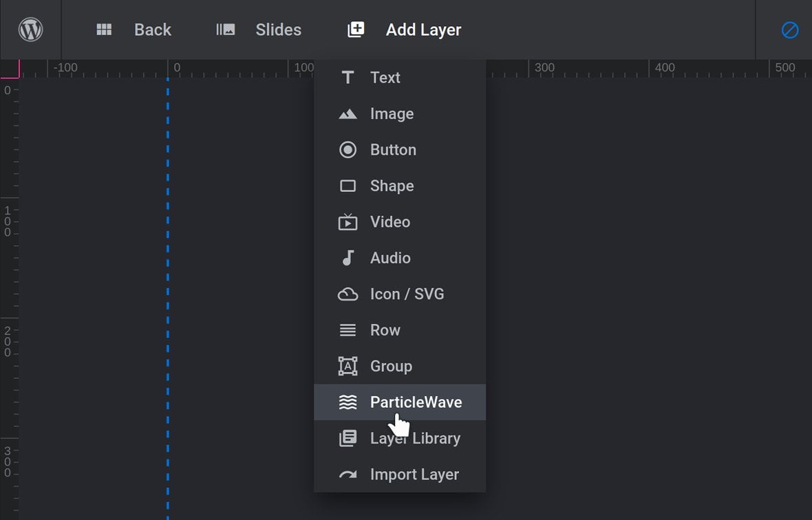
Task: Click the Slides gallery icon
Action: pyautogui.click(x=225, y=30)
